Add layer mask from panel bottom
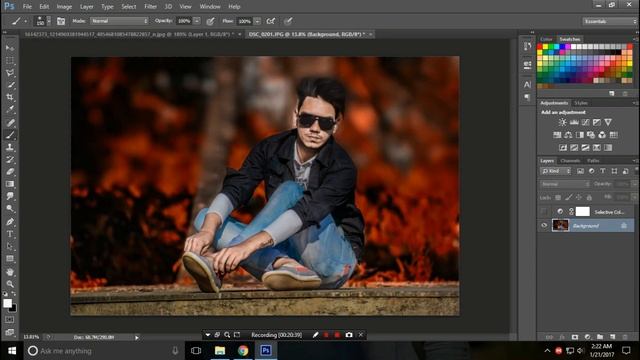 [575, 337]
